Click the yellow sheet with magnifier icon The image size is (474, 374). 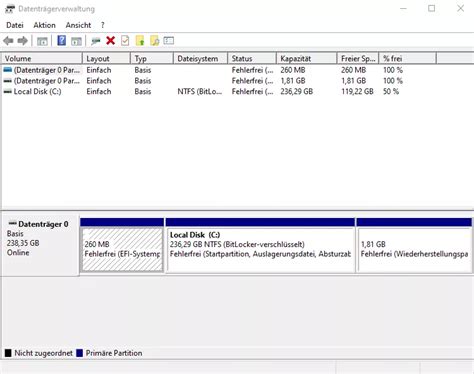(155, 41)
